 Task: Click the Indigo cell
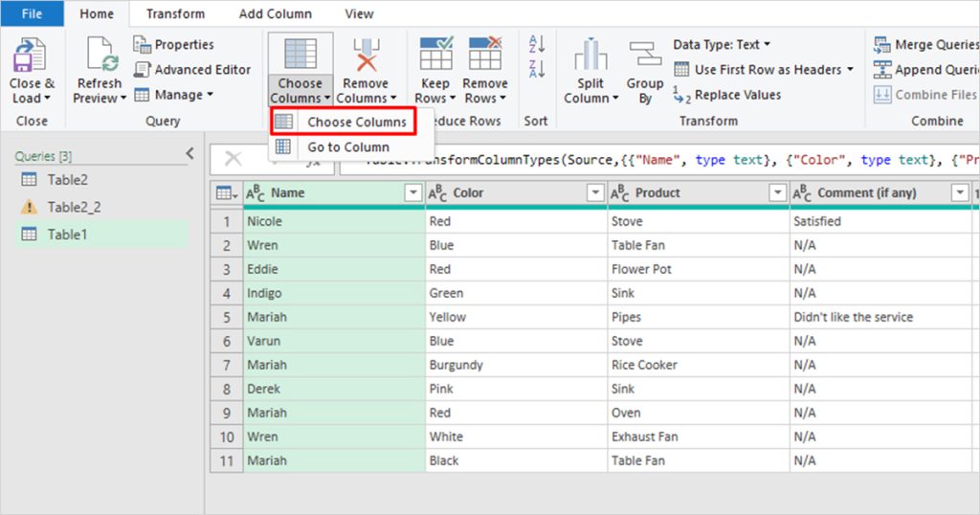tap(334, 293)
